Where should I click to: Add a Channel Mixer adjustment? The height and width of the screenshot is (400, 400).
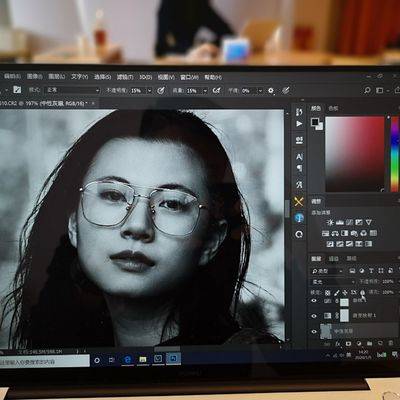(x=364, y=233)
